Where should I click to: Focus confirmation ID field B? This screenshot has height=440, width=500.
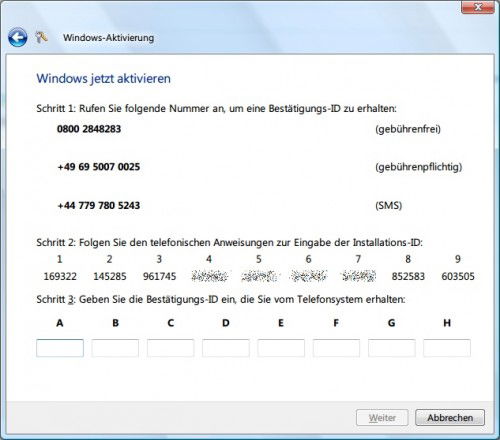115,348
